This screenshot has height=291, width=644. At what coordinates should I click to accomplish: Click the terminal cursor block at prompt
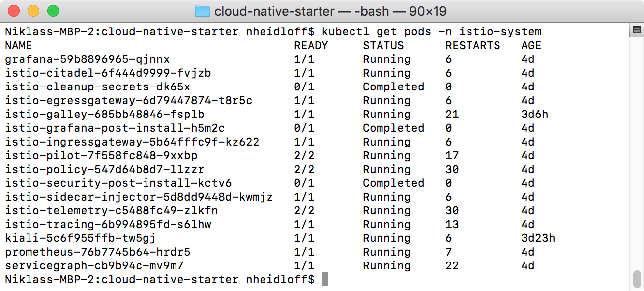[x=324, y=280]
